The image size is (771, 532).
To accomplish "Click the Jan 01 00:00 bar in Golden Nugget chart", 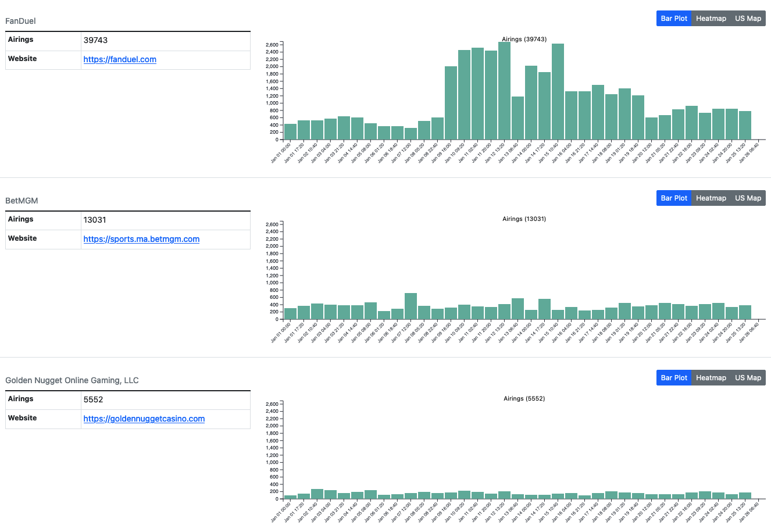I will [x=290, y=497].
